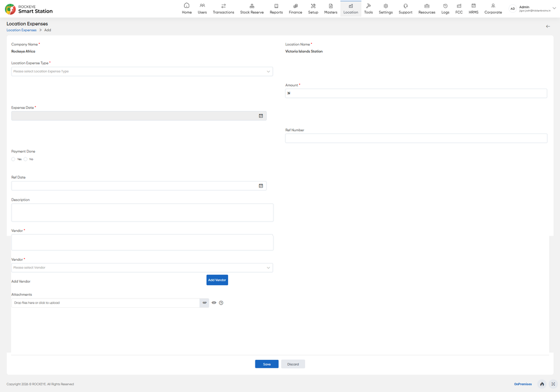Open the Ref Date calendar picker icon
The height and width of the screenshot is (392, 560).
[261, 186]
